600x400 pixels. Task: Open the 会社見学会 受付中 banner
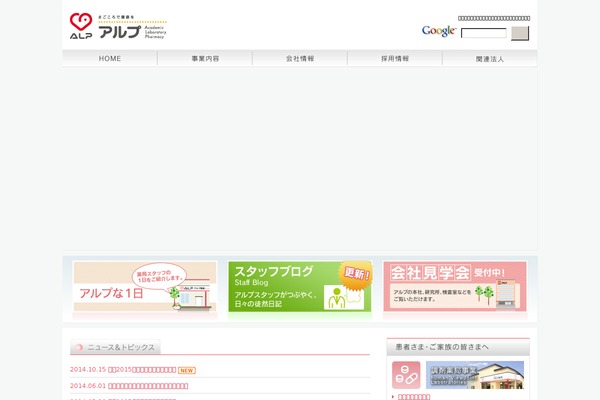455,286
